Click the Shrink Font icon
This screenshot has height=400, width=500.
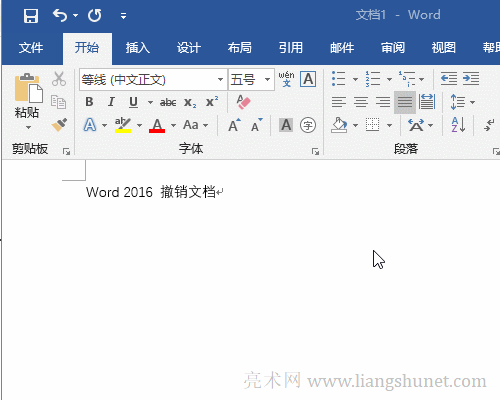pyautogui.click(x=256, y=125)
